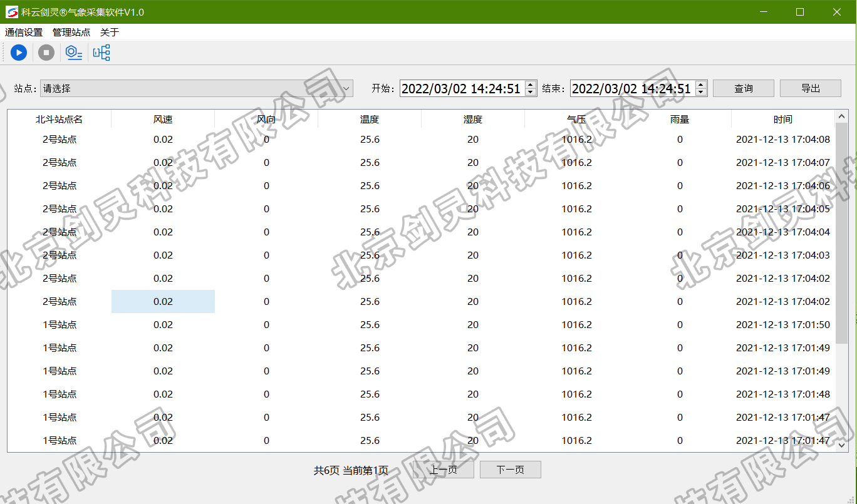Minimize the 气象采集软件 window
Viewport: 857px width, 504px height.
point(764,12)
